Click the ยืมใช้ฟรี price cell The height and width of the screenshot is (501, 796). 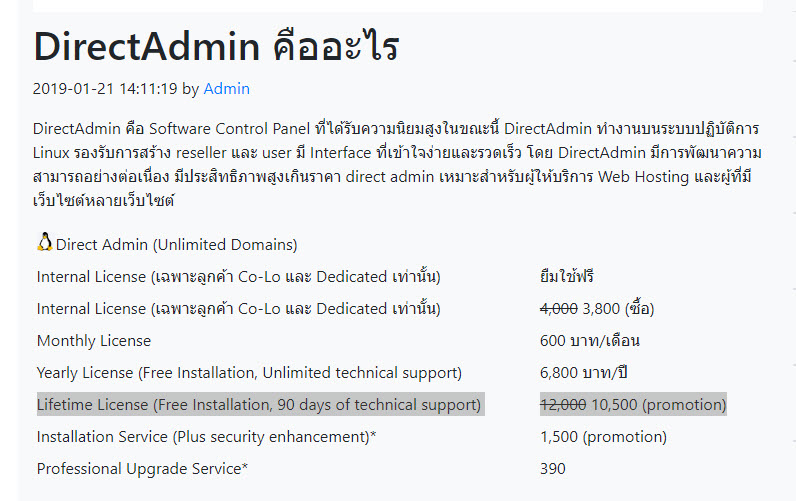(567, 277)
